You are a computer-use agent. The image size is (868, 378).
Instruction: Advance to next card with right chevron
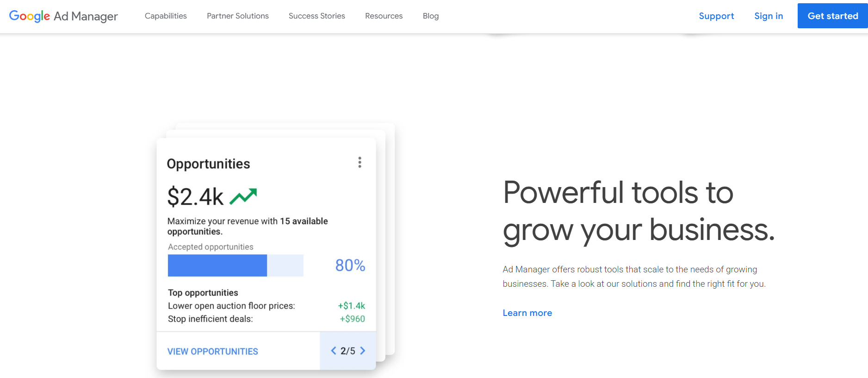pos(363,351)
